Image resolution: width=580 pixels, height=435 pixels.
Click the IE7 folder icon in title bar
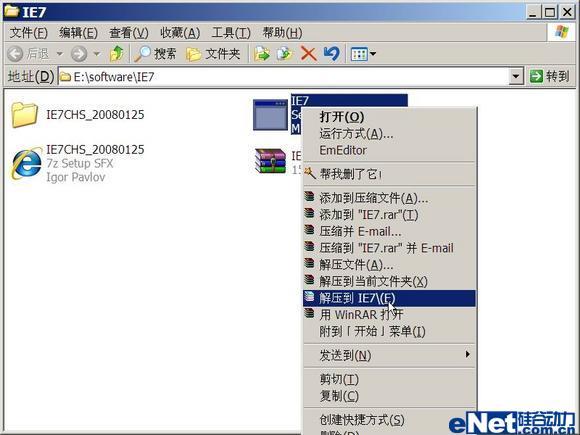click(x=12, y=12)
